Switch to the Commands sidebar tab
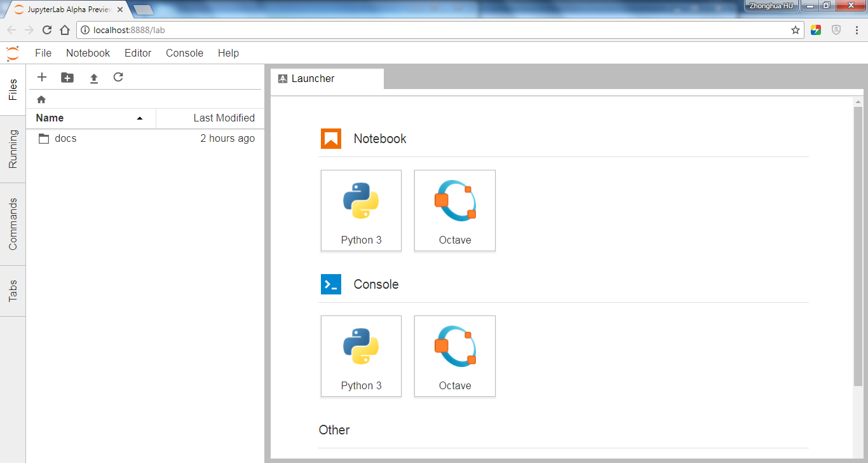This screenshot has height=463, width=868. 13,225
